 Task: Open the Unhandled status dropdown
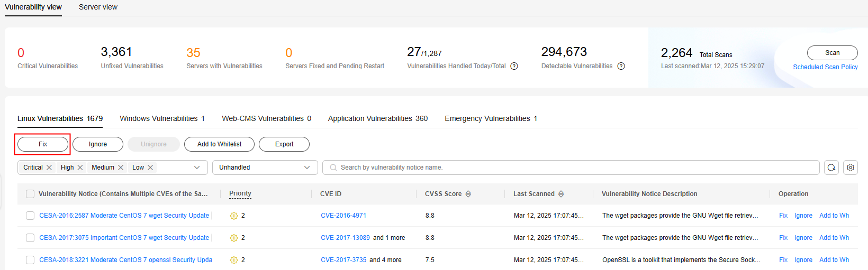pos(265,167)
